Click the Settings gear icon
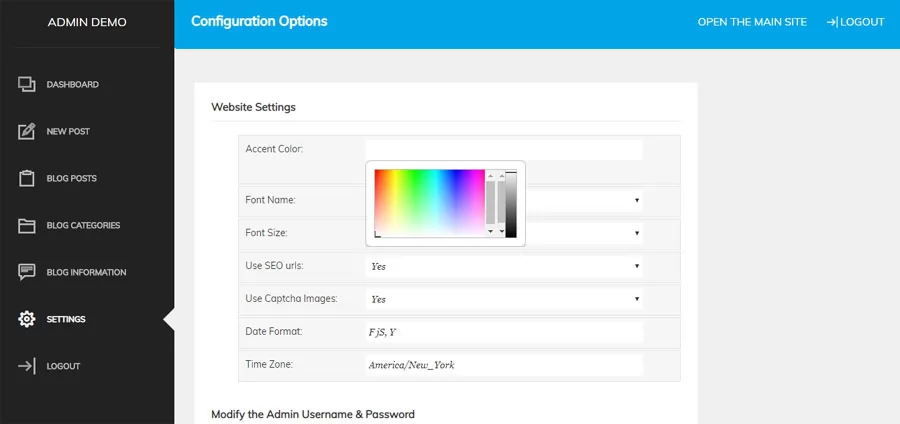 click(x=26, y=319)
